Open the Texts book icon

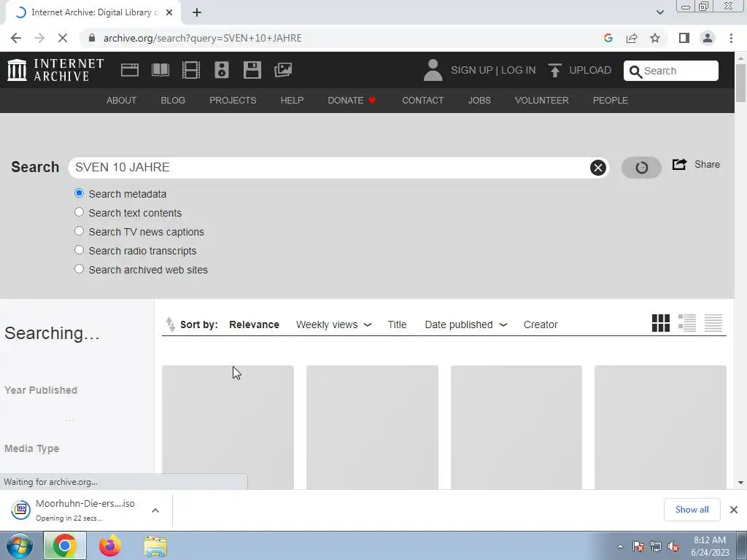tap(160, 70)
